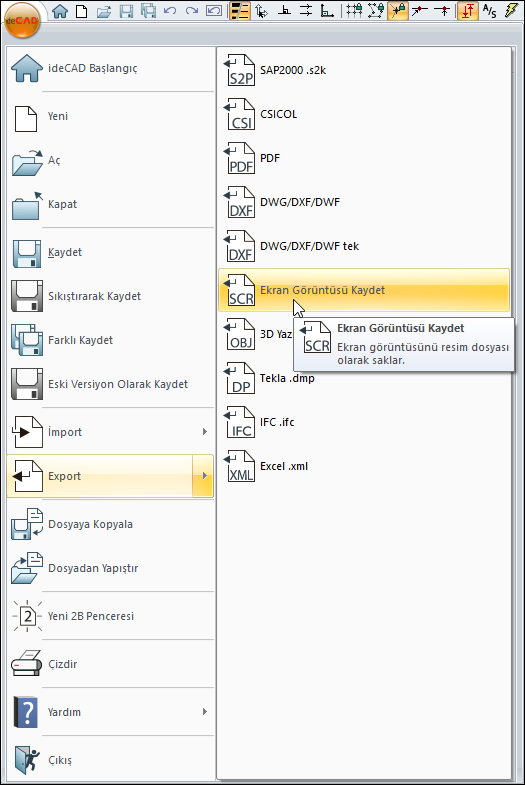Toggle the highlighted snap point toolbar button
525x785 pixels.
pos(397,11)
